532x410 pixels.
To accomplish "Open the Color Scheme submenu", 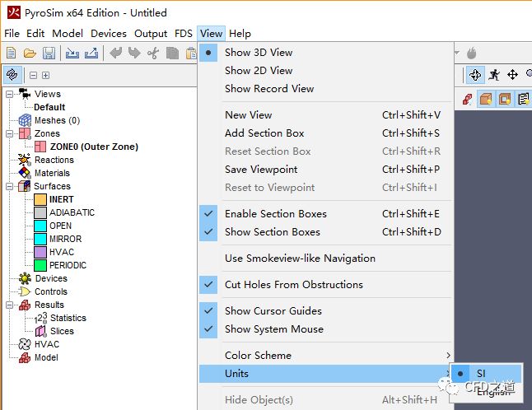I will 258,356.
